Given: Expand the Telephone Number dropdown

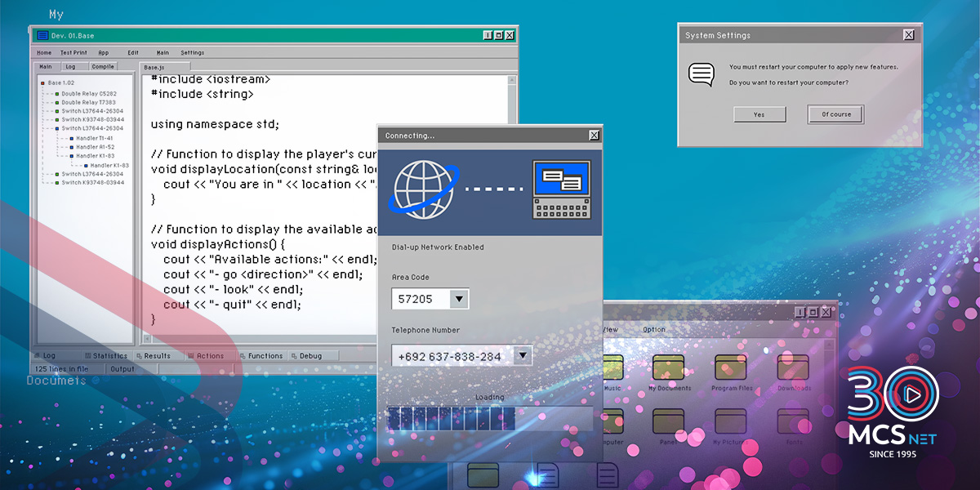Looking at the screenshot, I should point(523,355).
